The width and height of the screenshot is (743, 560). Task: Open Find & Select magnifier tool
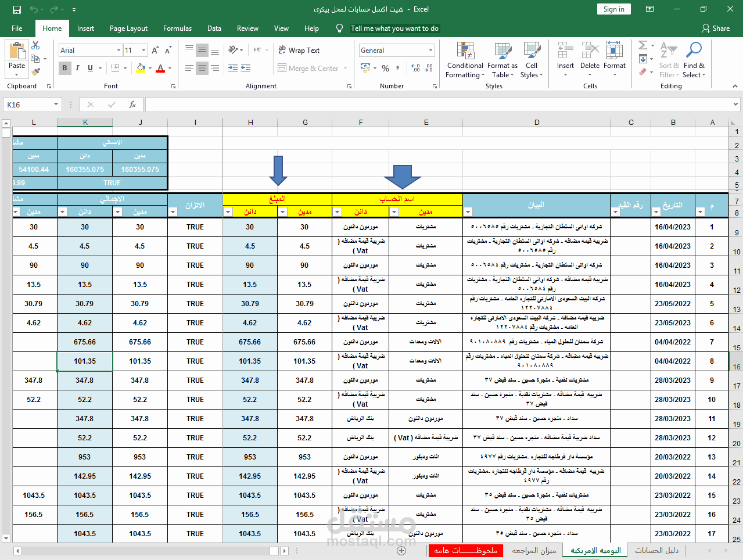coord(694,60)
